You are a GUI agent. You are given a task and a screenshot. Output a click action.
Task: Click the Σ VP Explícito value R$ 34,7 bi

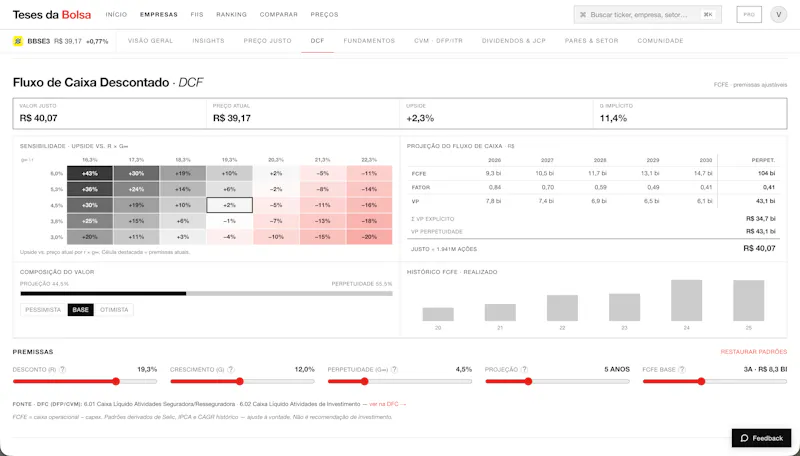[x=761, y=219]
